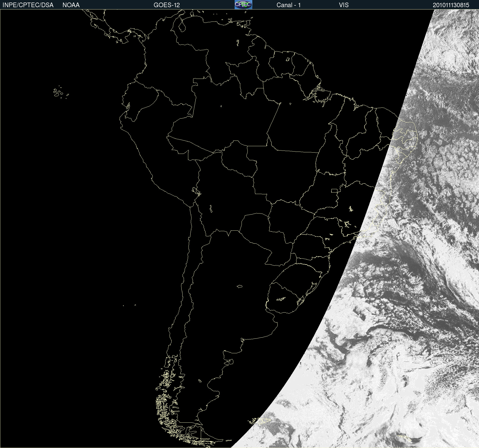Click the 'Canal - 1' label
Screen dimensions: 479x448
[289, 5]
